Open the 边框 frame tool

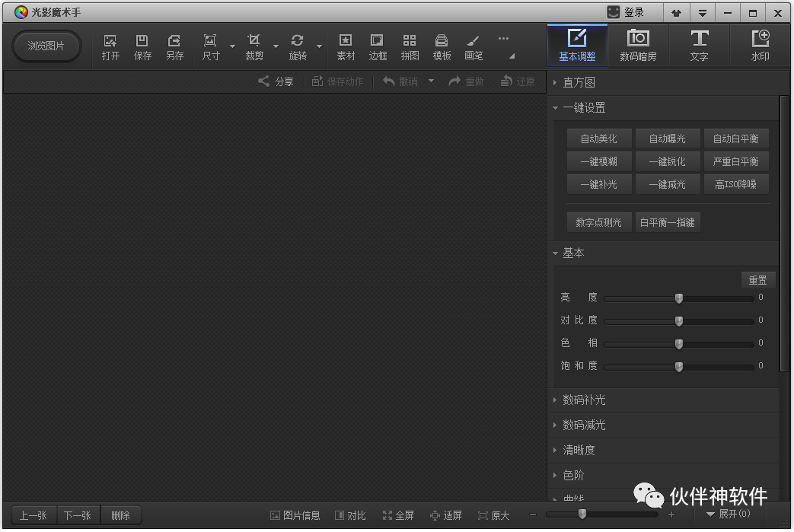click(378, 48)
